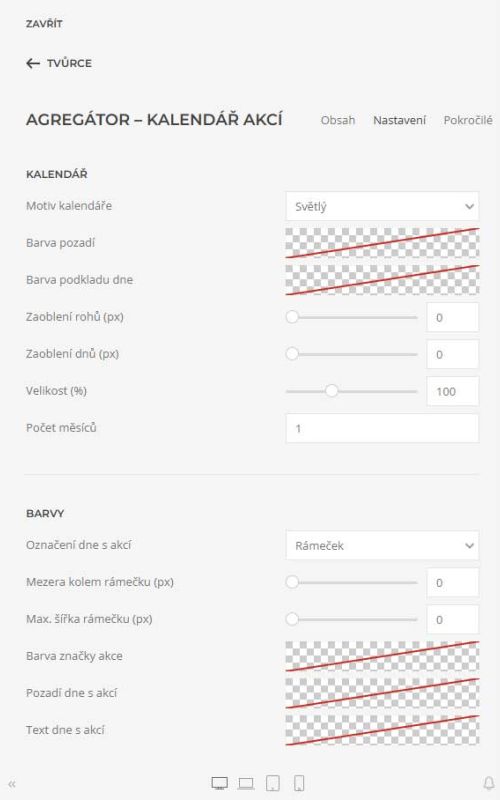The image size is (500, 800).
Task: Pick Text dne s akcí color swatch
Action: tap(382, 730)
